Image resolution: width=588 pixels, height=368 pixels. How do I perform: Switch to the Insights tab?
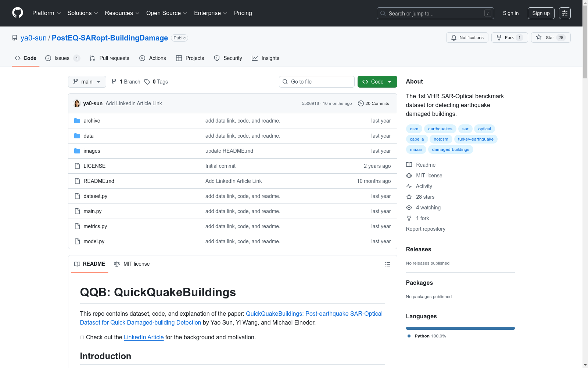click(265, 58)
